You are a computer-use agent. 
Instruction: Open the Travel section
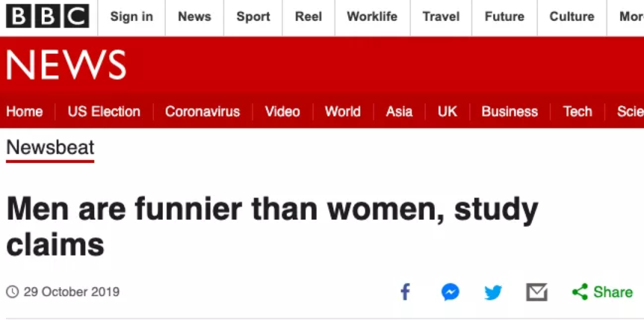coord(441,17)
